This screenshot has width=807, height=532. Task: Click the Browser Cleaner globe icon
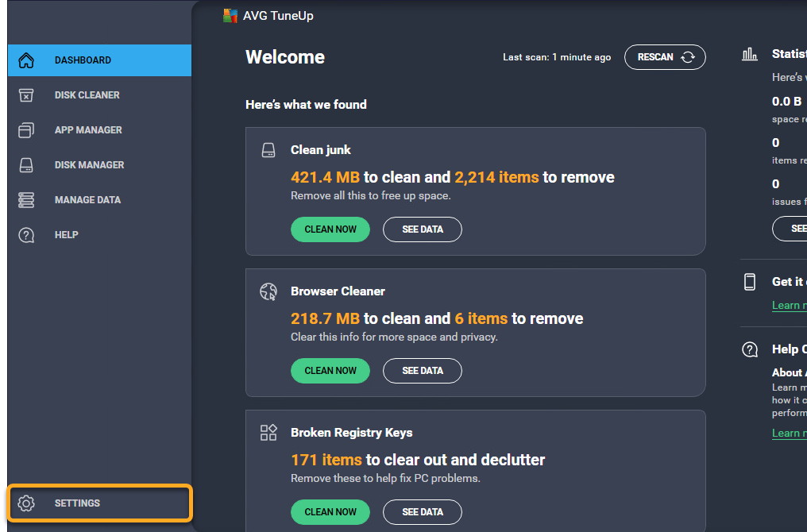pos(268,291)
